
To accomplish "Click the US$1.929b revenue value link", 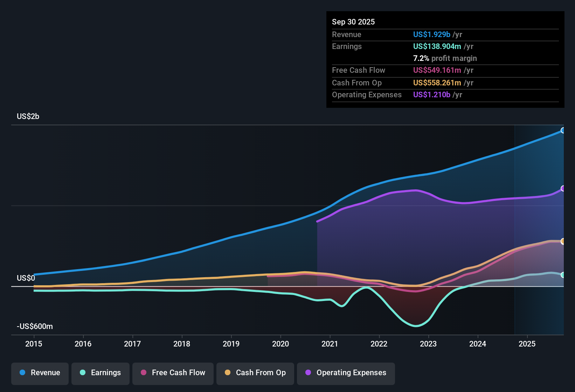I will point(431,34).
